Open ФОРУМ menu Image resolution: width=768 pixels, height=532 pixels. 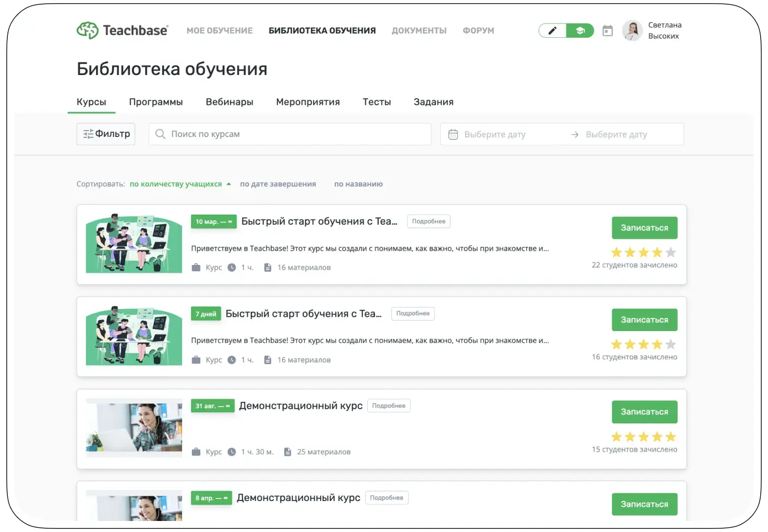478,30
